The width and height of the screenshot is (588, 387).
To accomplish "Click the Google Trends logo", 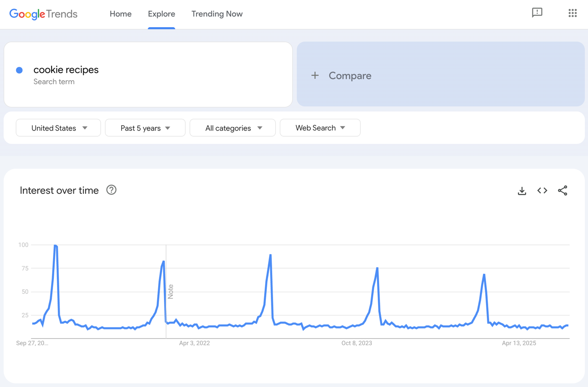I will pos(43,14).
